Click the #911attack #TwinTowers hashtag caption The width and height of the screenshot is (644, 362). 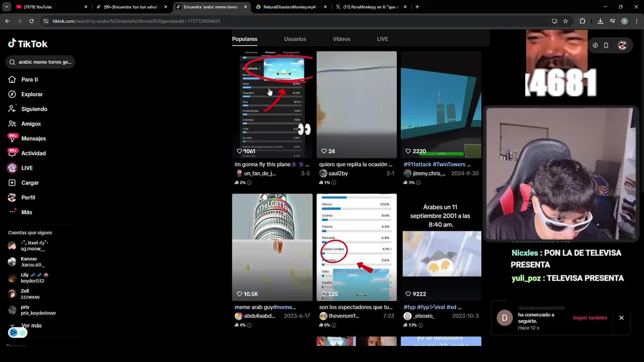[437, 164]
